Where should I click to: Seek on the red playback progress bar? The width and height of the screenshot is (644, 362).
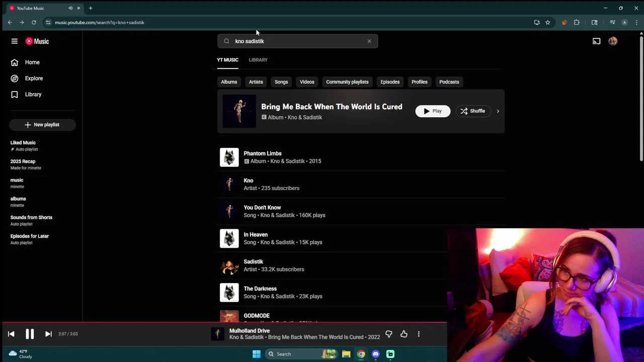(223, 323)
